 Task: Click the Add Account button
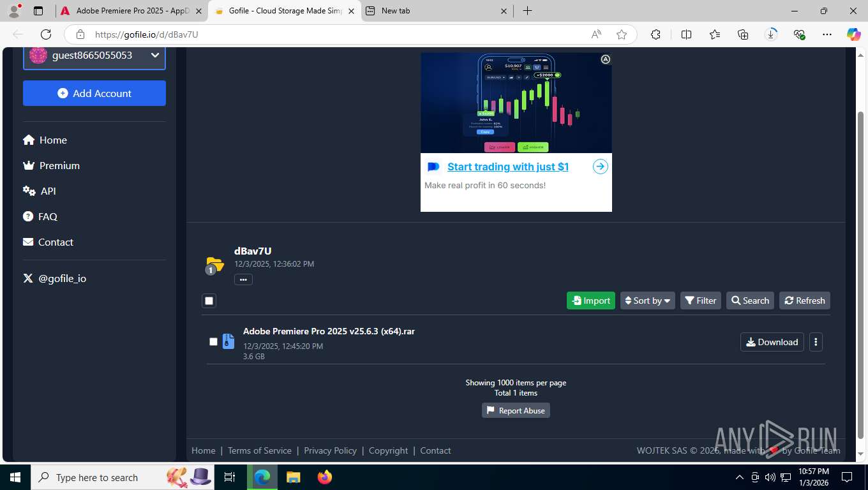(x=94, y=93)
